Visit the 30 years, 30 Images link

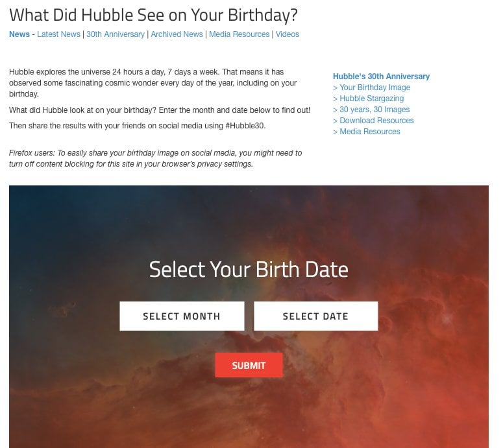coord(374,110)
